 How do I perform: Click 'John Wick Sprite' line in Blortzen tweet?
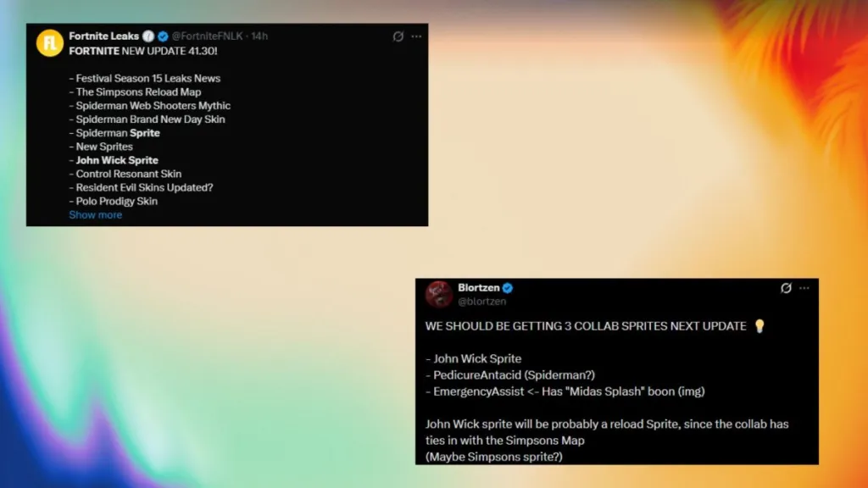[x=473, y=359]
